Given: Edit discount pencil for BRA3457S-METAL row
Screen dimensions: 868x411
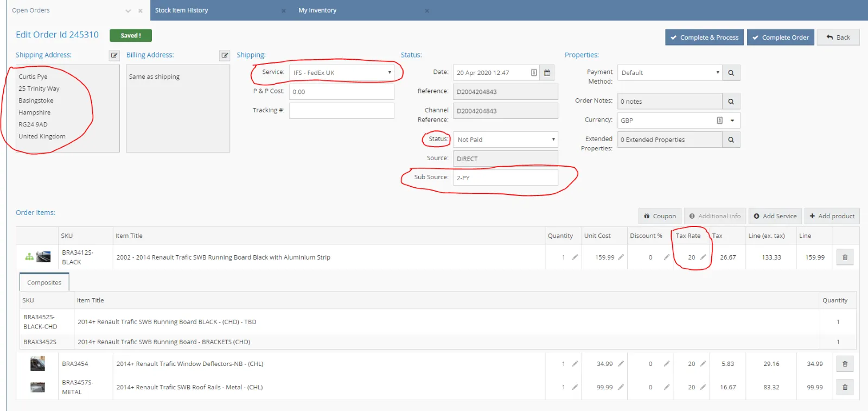Looking at the screenshot, I should tap(667, 387).
